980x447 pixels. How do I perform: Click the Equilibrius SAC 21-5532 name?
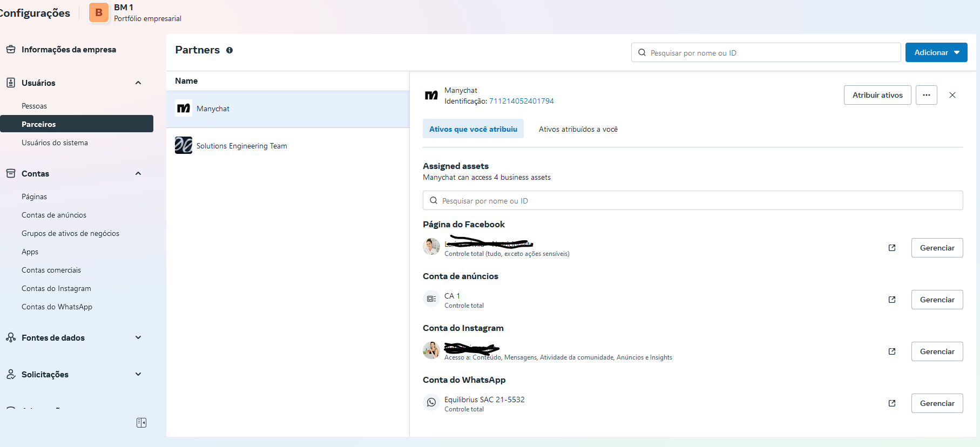484,399
